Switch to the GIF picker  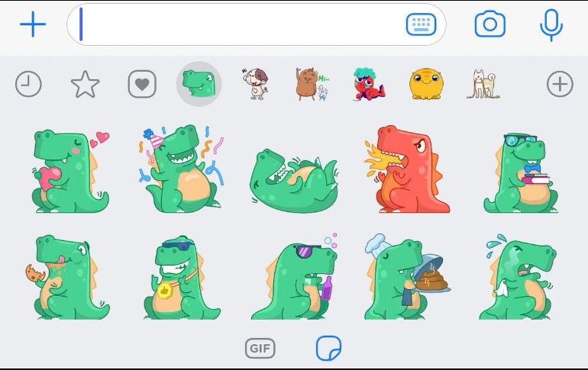pyautogui.click(x=260, y=349)
